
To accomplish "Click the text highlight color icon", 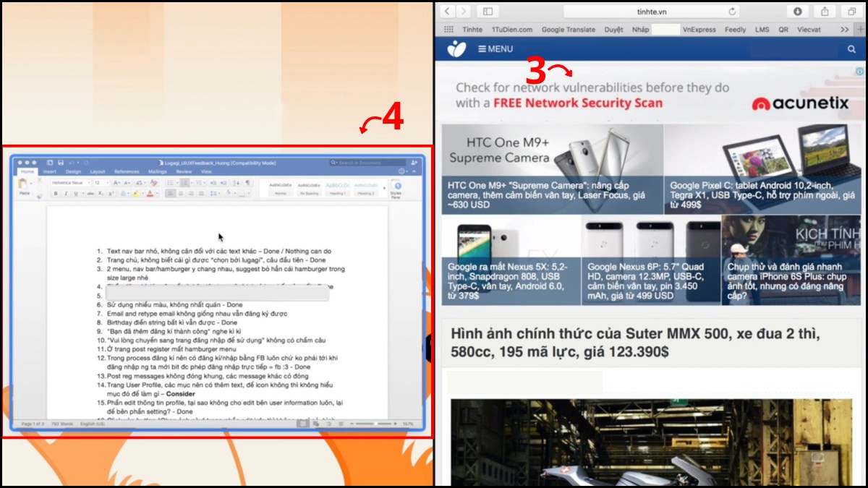I will [x=135, y=192].
